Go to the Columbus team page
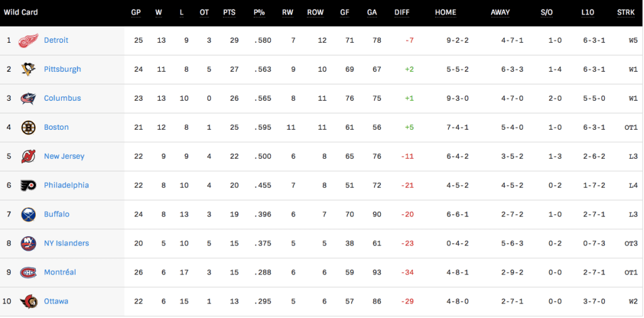644x318 pixels. 62,98
